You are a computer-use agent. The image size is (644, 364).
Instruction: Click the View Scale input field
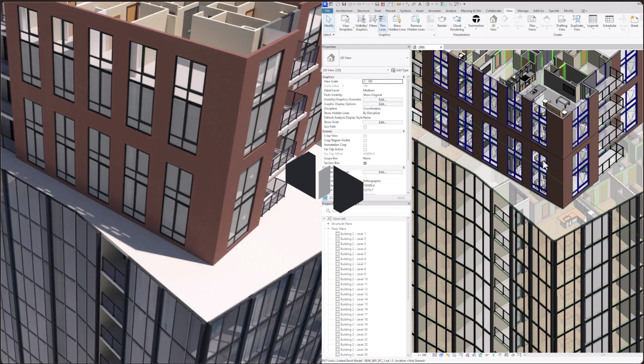click(x=382, y=81)
